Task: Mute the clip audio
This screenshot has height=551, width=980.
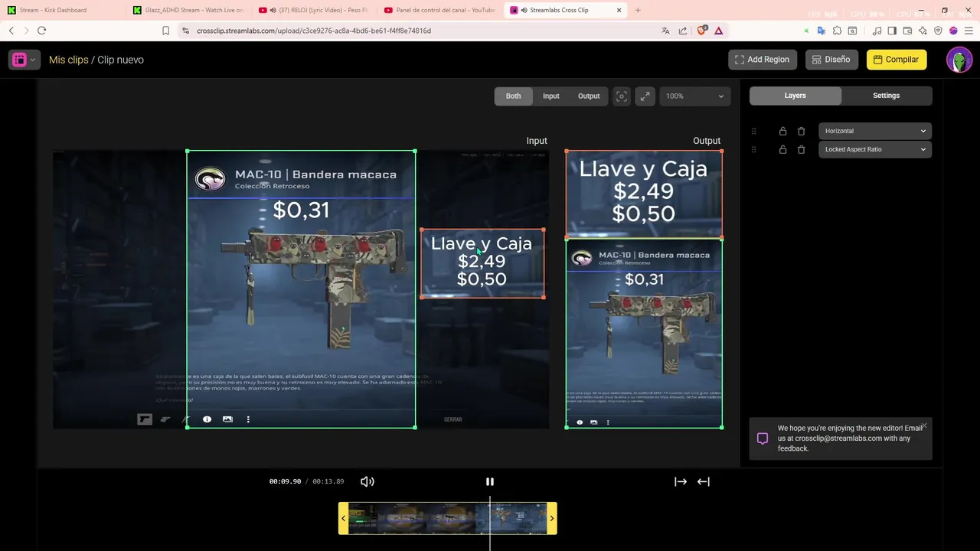Action: (367, 481)
